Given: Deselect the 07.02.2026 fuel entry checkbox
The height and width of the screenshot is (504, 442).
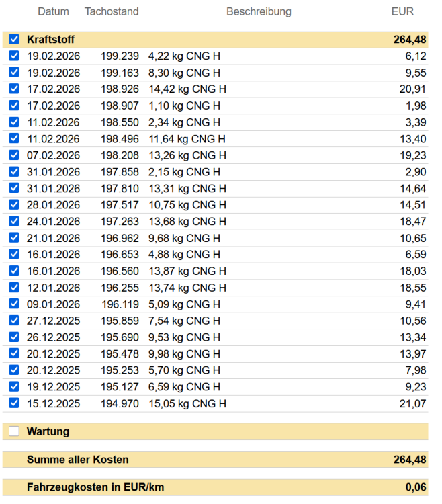Looking at the screenshot, I should [14, 155].
